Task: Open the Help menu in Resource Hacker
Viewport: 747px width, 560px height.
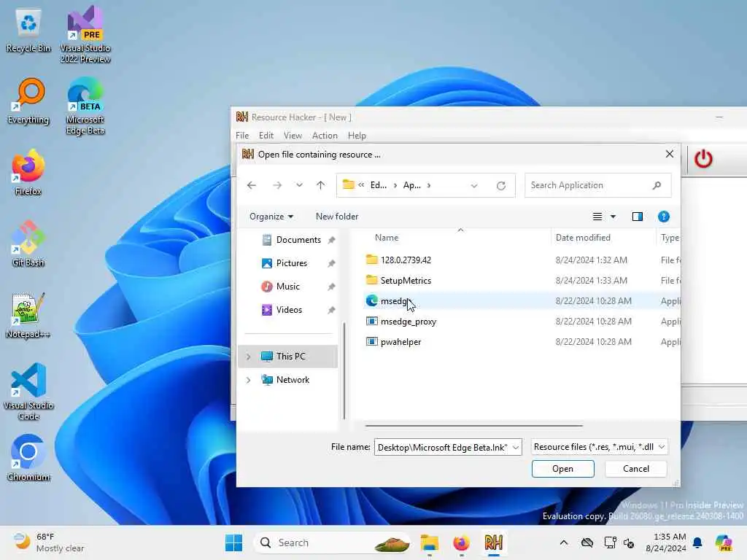Action: coord(357,136)
